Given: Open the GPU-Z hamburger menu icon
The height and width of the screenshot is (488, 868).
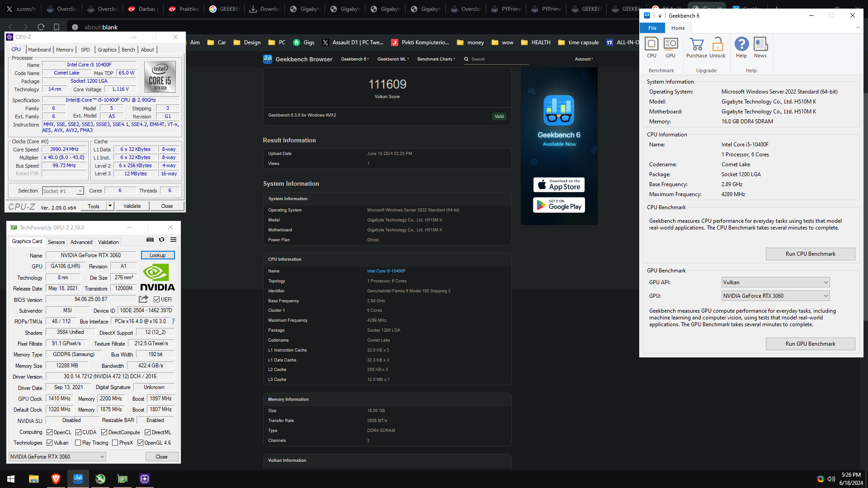Looking at the screenshot, I should pyautogui.click(x=173, y=239).
